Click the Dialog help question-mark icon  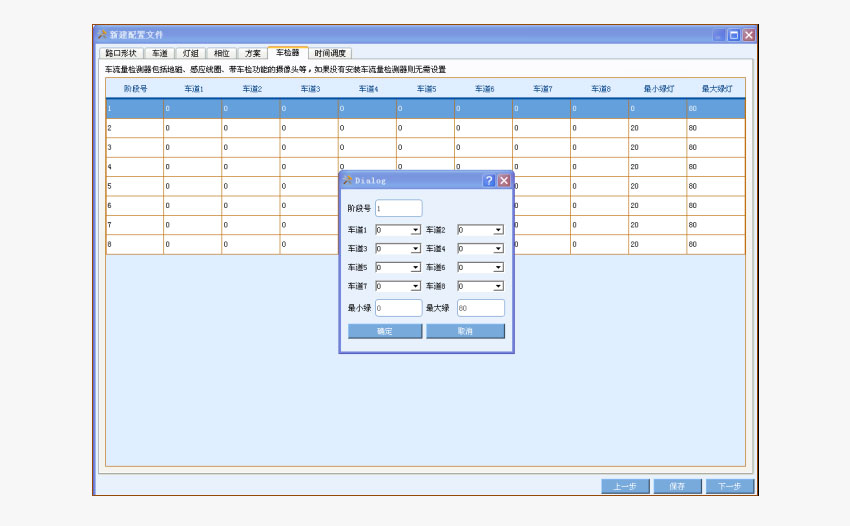pyautogui.click(x=489, y=181)
